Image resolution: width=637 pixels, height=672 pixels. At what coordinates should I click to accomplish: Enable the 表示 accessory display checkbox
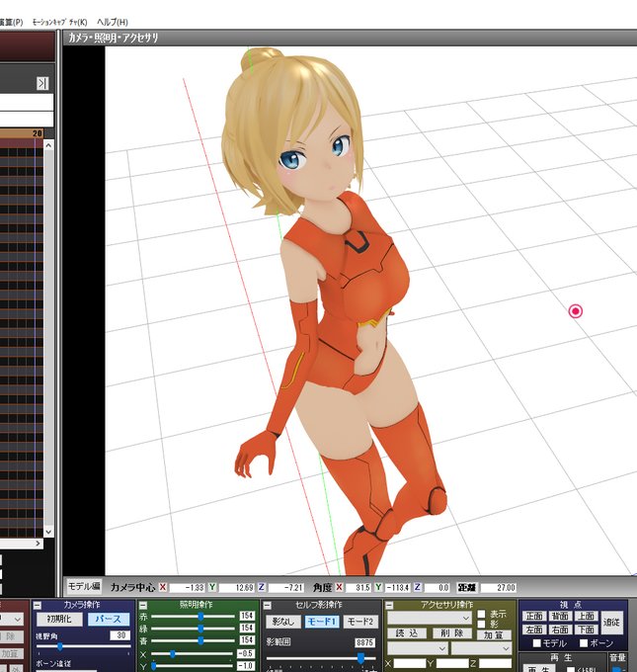[x=482, y=614]
